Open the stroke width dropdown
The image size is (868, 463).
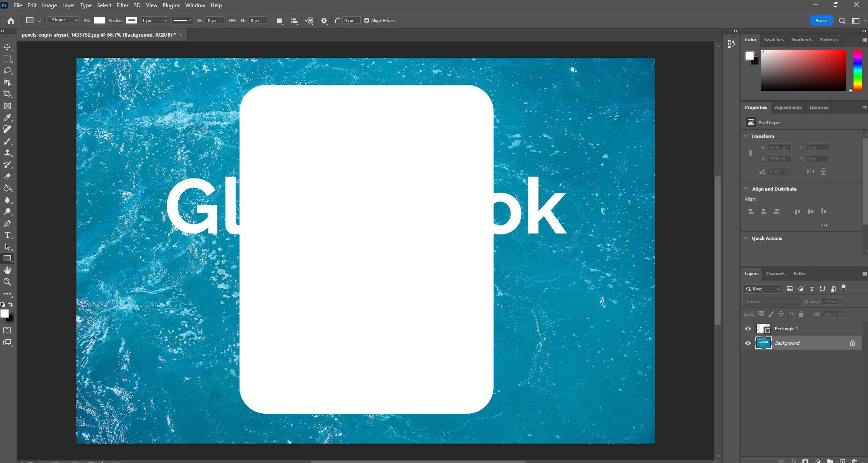click(165, 21)
